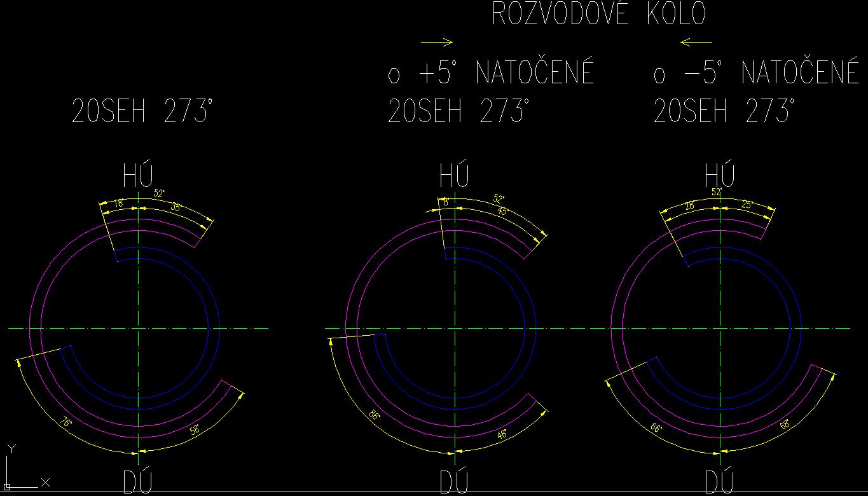
Task: Select the 86° dimension label
Action: tap(374, 415)
